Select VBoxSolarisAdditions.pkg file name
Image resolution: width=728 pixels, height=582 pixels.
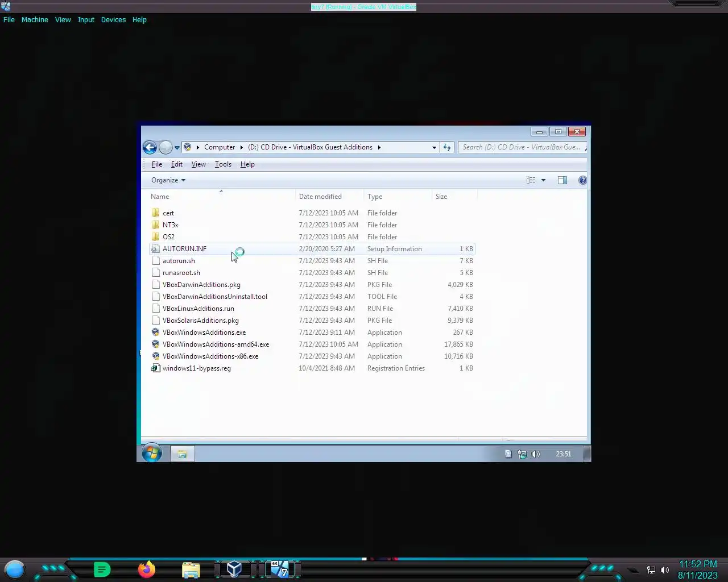pos(201,321)
